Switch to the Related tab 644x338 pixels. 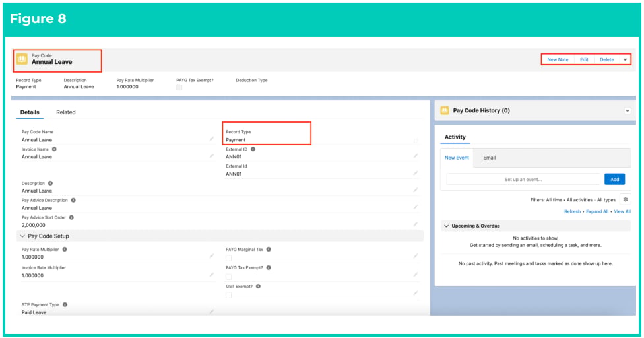[66, 112]
